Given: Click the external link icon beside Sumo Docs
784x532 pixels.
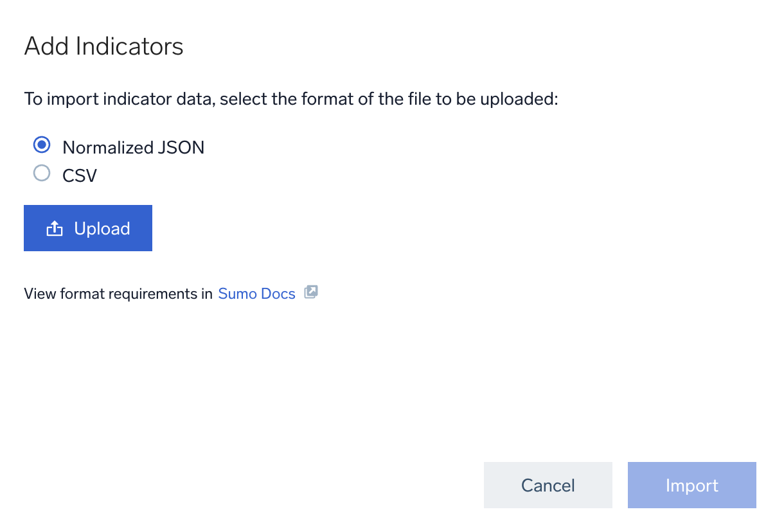Looking at the screenshot, I should (311, 292).
